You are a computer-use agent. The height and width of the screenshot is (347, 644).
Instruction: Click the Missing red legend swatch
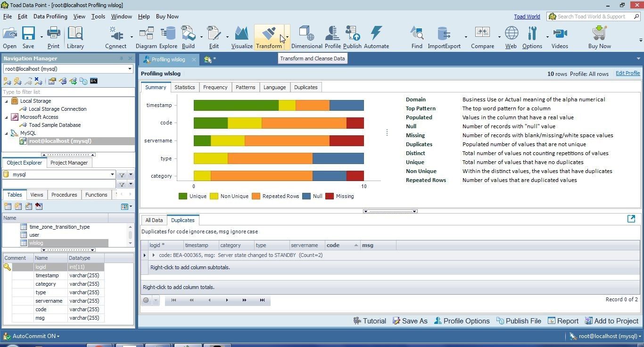(x=330, y=196)
